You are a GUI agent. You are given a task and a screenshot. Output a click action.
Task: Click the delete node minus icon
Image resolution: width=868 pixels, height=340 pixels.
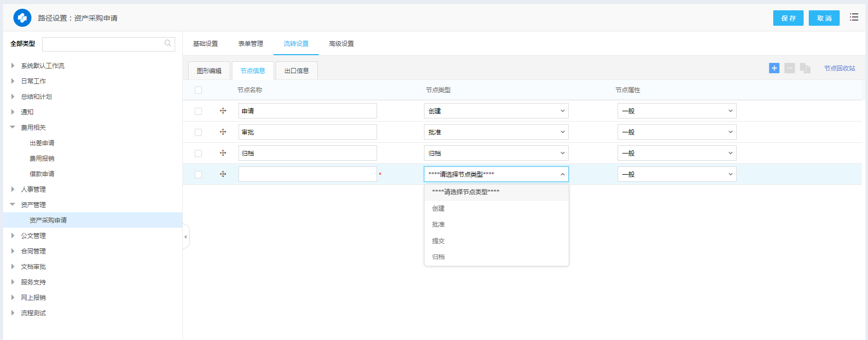pos(789,68)
